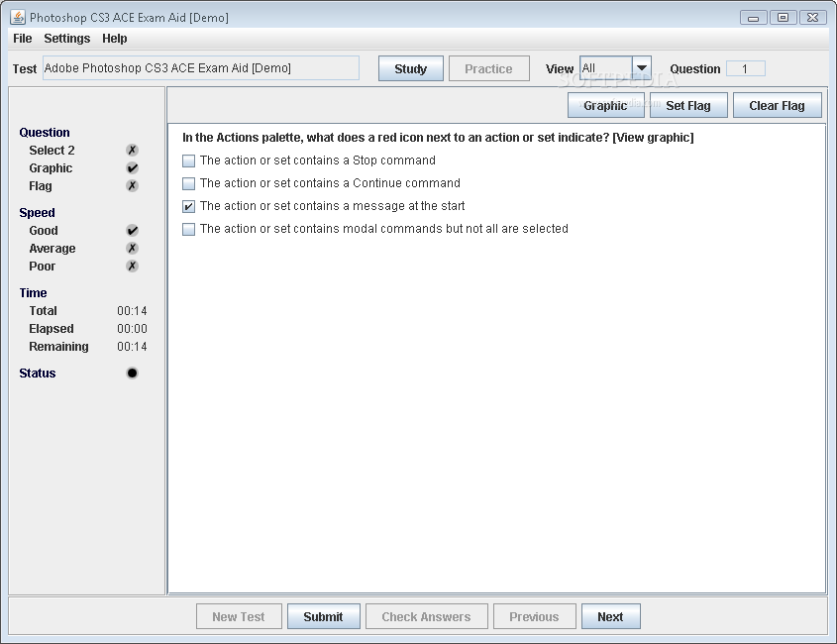Click the question text 'In the Actions palette...'
The width and height of the screenshot is (837, 644).
pos(438,138)
